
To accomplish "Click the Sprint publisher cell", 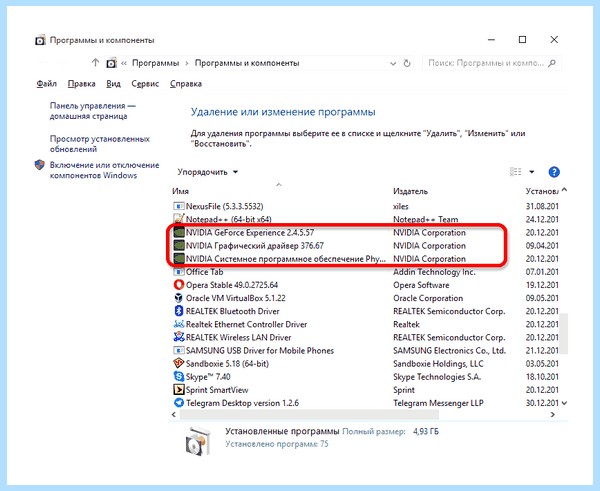I will tap(404, 390).
